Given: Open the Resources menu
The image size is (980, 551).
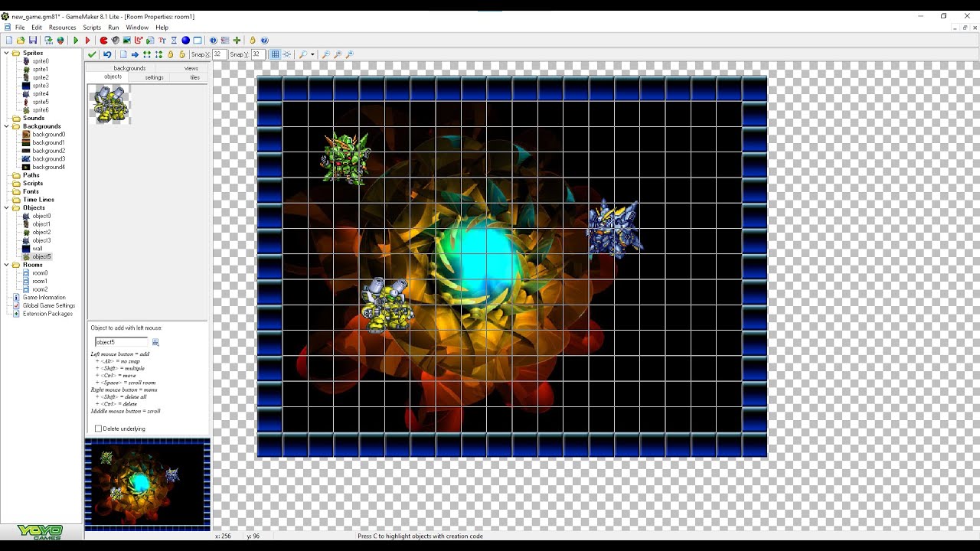Looking at the screenshot, I should pos(63,28).
